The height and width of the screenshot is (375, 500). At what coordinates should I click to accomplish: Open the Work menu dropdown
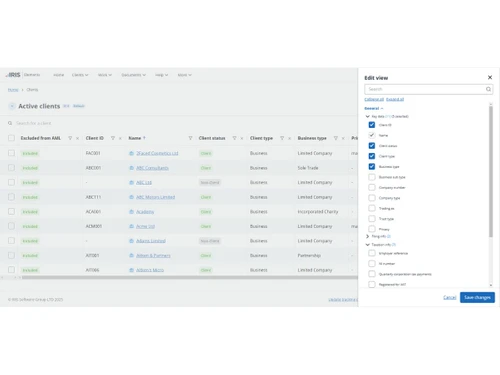pos(105,75)
